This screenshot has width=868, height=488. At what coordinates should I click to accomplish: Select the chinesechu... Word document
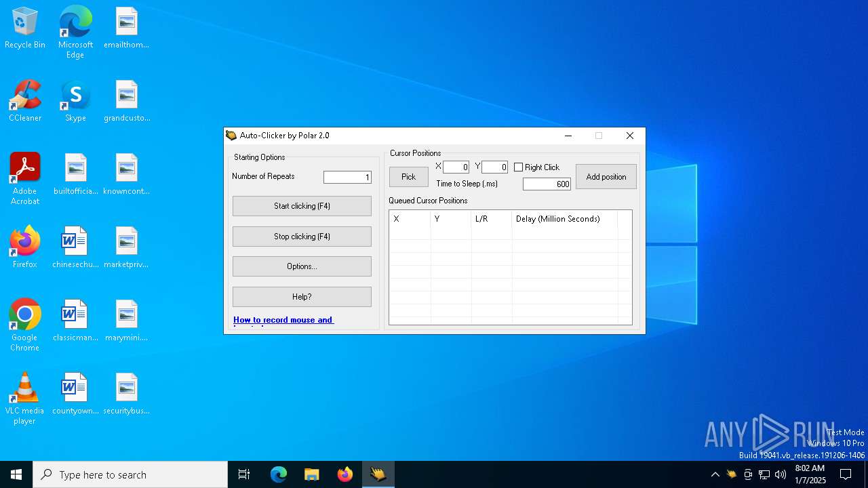pos(75,248)
